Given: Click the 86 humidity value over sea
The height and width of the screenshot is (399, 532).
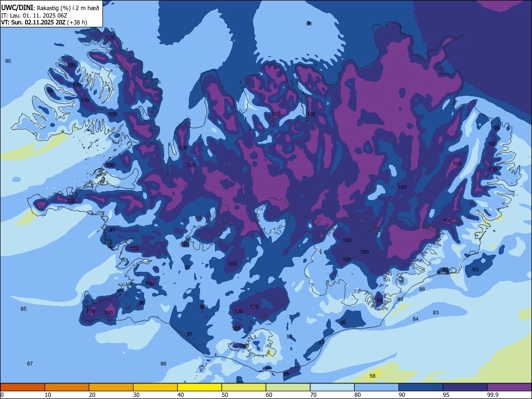Looking at the screenshot, I should (x=163, y=364).
